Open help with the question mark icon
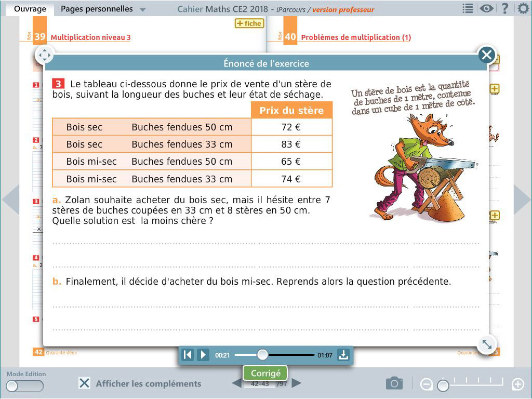This screenshot has height=399, width=532. [x=504, y=9]
